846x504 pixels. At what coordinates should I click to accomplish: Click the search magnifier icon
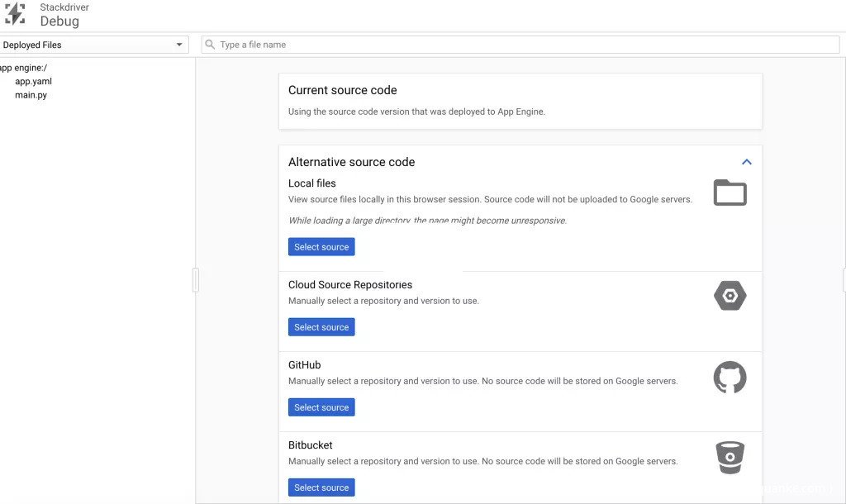pos(210,45)
